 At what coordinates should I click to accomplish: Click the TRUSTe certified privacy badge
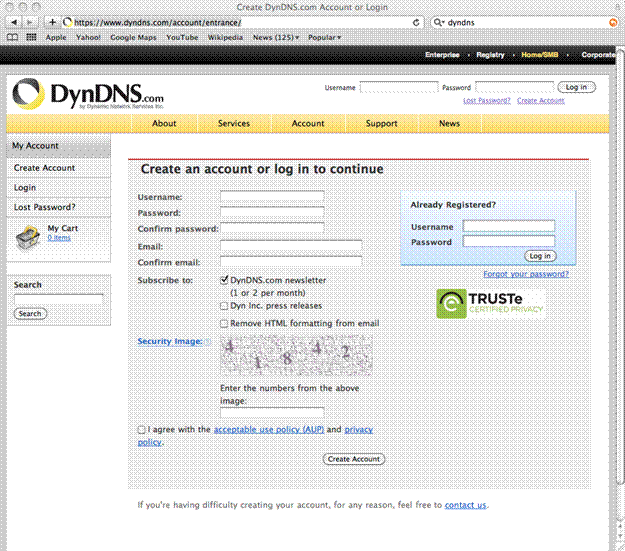click(490, 303)
